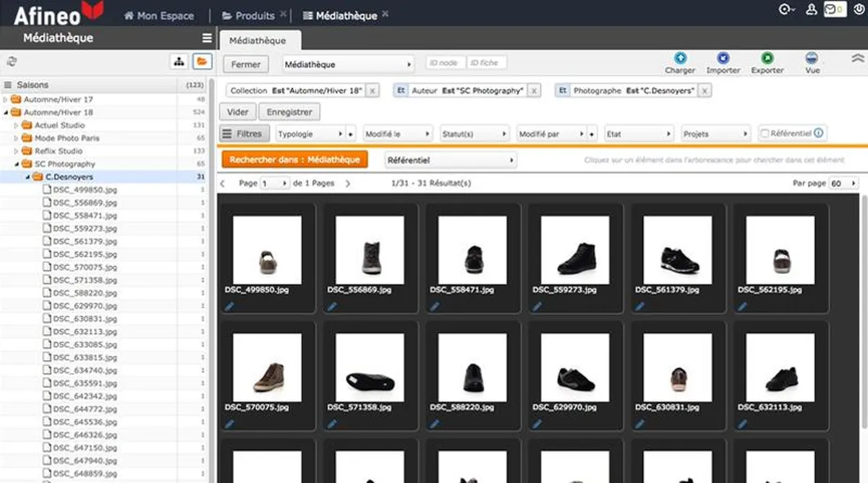Go to previous page arrow
This screenshot has width=868, height=483.
(x=223, y=184)
